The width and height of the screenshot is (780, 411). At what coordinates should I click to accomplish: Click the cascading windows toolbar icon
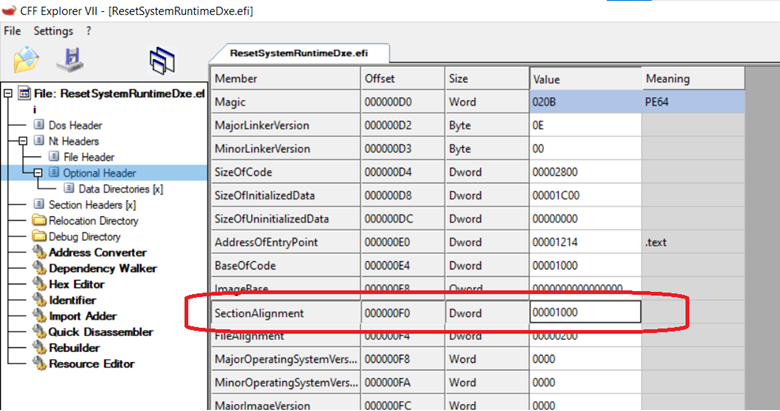(162, 61)
